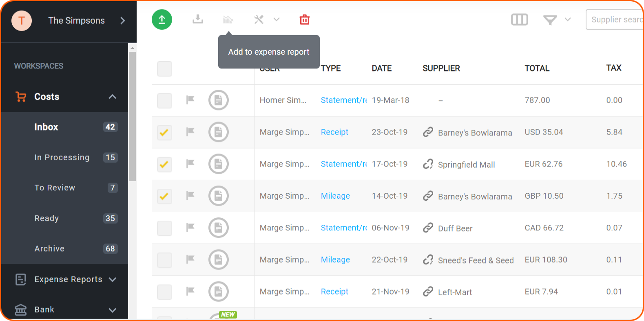Screen dimensions: 644x321
Task: Check the Homer Simpson row checkbox
Action: tap(164, 101)
